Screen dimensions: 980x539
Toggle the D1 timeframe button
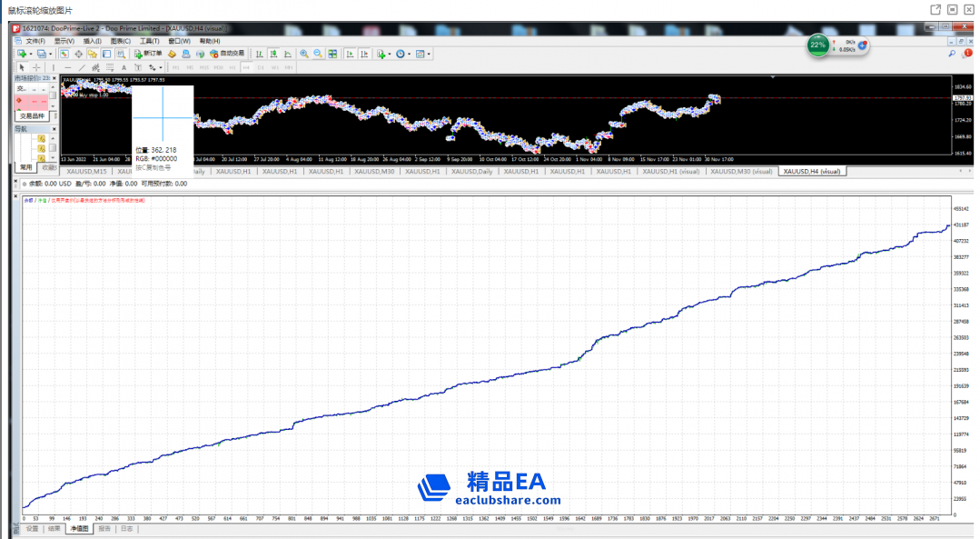(x=261, y=67)
